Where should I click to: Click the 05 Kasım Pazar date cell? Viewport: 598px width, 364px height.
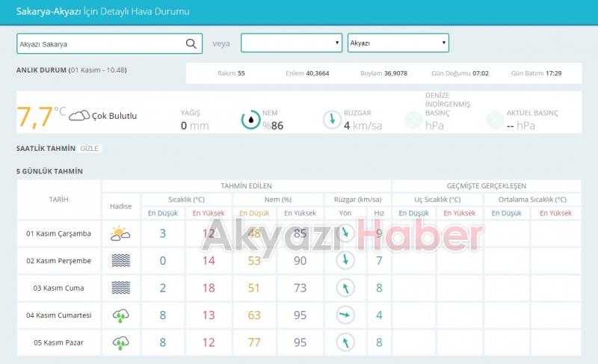coord(59,342)
